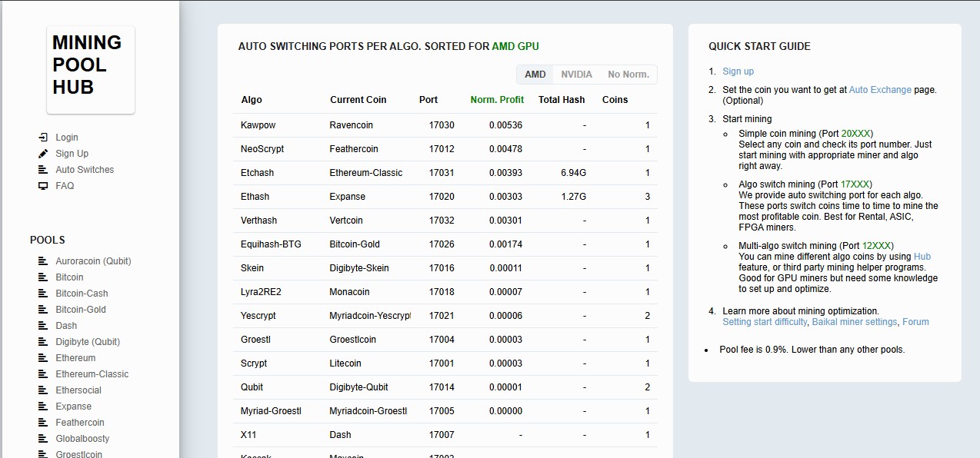The width and height of the screenshot is (980, 458).
Task: Click the Total Hash column header
Action: [x=562, y=99]
